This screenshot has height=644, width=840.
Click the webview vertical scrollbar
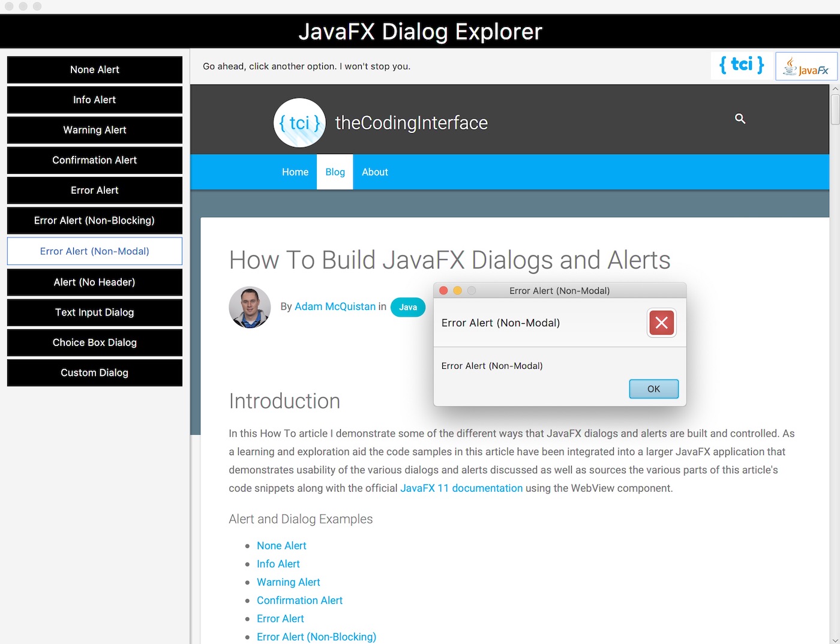pyautogui.click(x=835, y=108)
